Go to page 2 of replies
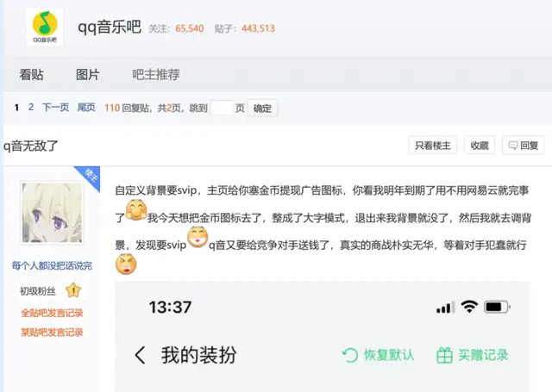 pyautogui.click(x=31, y=107)
